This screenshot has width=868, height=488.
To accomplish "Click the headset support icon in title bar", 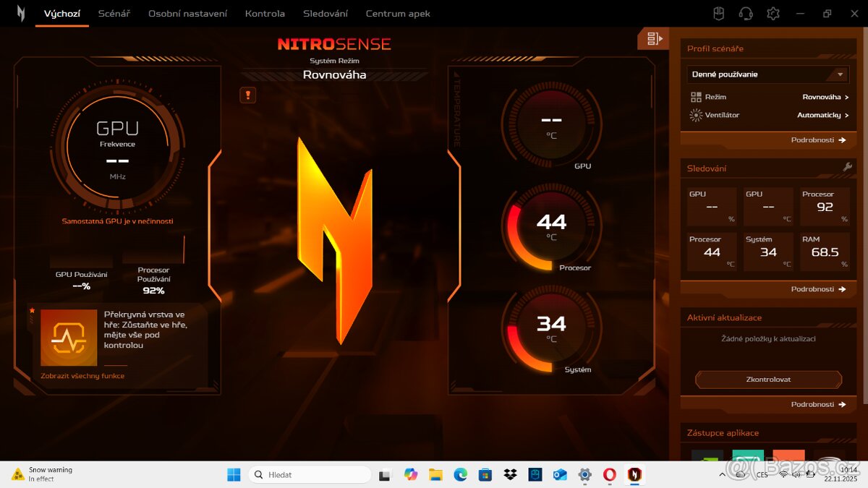I will (x=745, y=13).
